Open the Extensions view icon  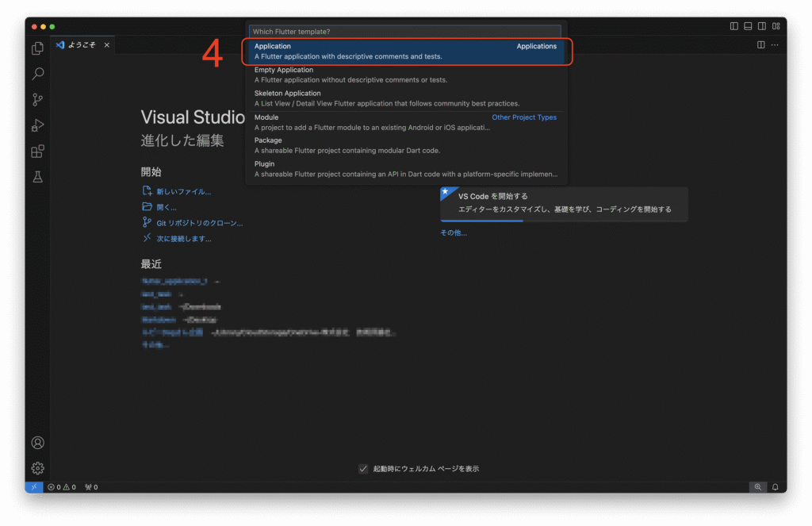click(37, 152)
